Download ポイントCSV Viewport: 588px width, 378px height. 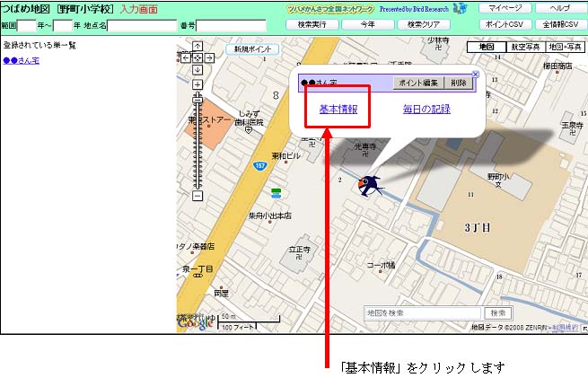(x=505, y=24)
